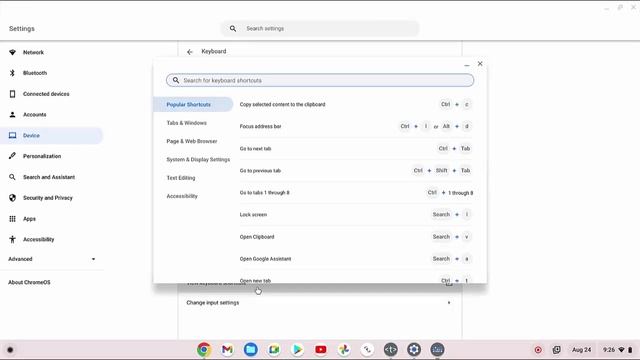Screen dimensions: 640x360
Task: Open the calendar showing Aug 24
Action: coord(581,350)
